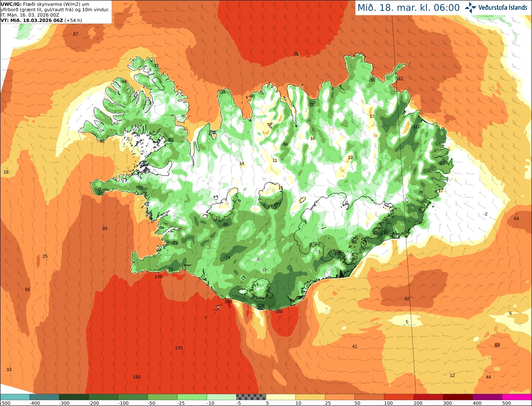Click the 'UWC/IG: Flæði skynvarma' title line
This screenshot has width=532, height=406.
pyautogui.click(x=44, y=4)
